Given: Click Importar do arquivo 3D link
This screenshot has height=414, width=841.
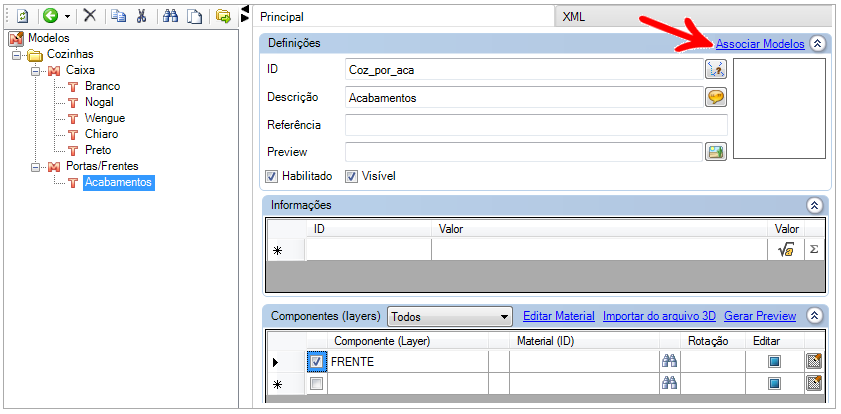Looking at the screenshot, I should 659,316.
